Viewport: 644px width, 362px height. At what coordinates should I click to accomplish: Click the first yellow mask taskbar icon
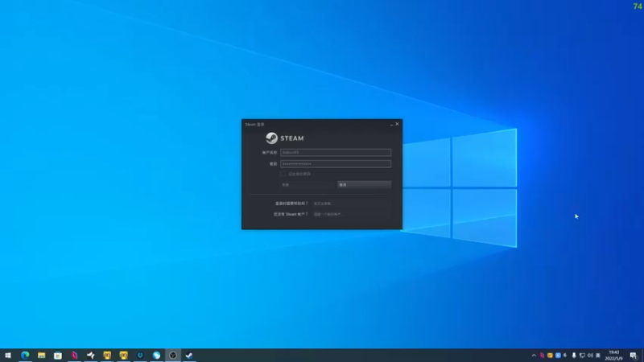(107, 356)
